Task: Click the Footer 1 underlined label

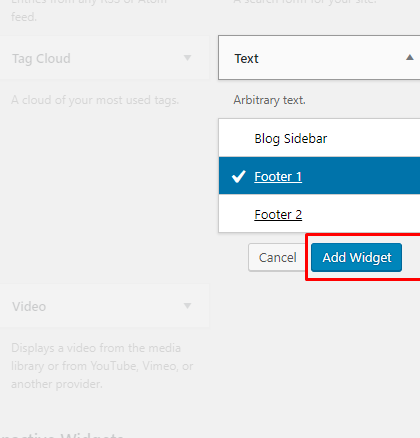Action: coord(278,176)
